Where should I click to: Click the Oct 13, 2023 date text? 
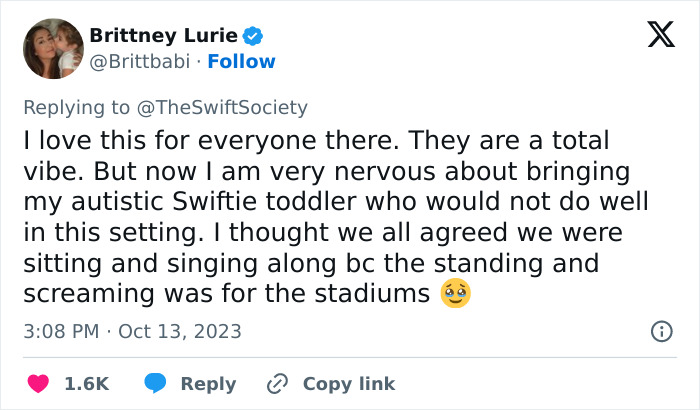tap(180, 331)
